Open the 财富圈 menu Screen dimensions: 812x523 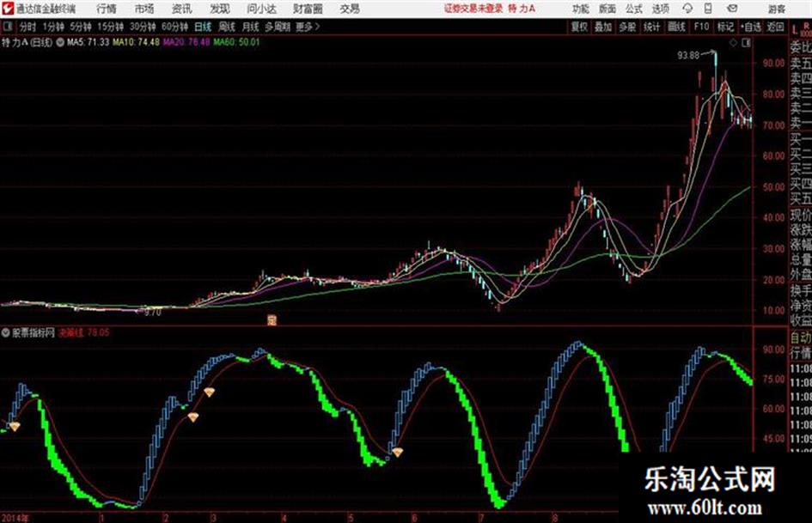point(308,9)
